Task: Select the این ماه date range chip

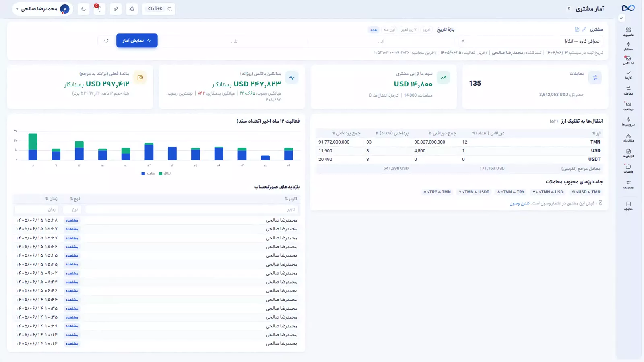Action: click(389, 30)
